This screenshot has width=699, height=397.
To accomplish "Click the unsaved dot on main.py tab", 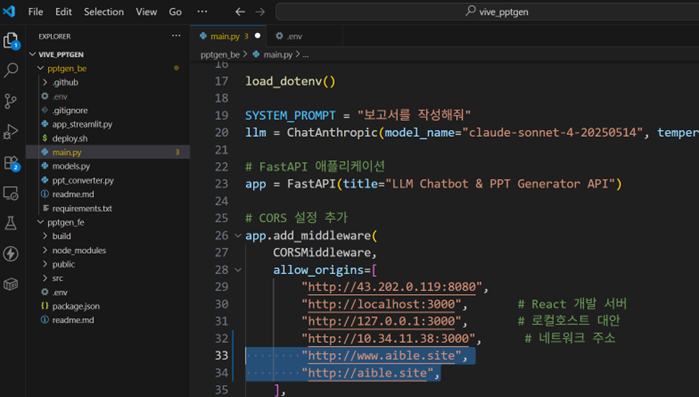I will pos(257,36).
